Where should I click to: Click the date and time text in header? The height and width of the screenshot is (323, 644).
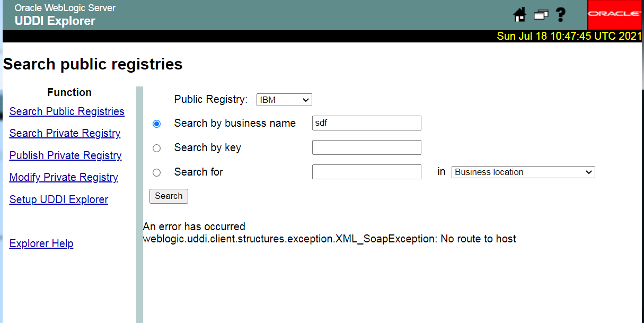tap(569, 36)
